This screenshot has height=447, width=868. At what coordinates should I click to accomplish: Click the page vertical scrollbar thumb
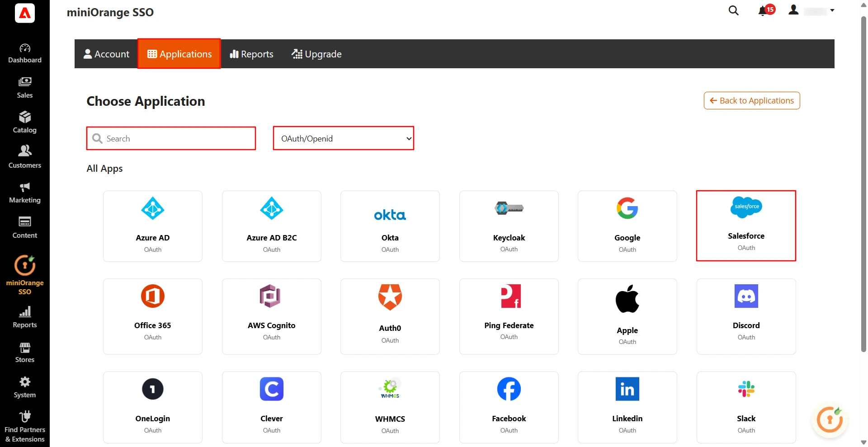point(863,184)
